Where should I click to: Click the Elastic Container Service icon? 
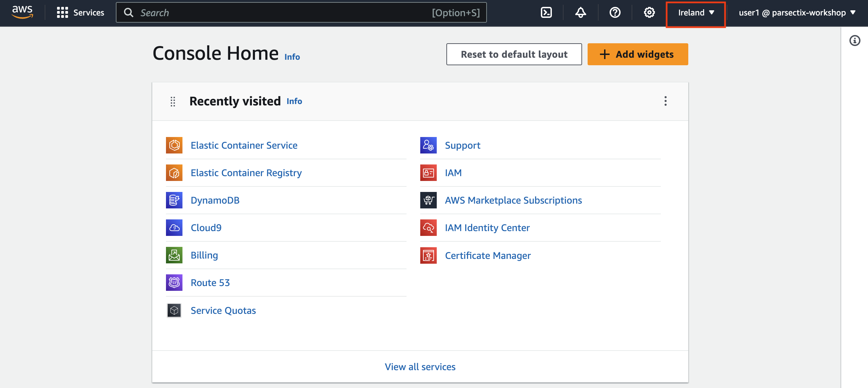click(174, 145)
